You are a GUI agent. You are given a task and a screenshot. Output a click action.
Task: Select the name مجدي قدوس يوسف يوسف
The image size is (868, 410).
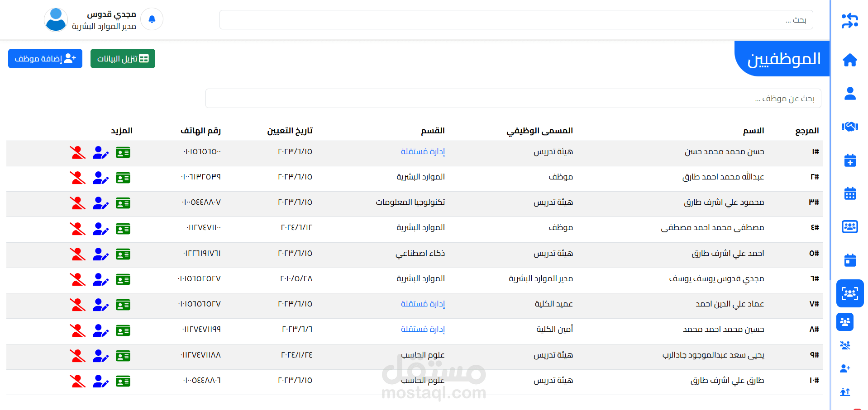pyautogui.click(x=716, y=279)
